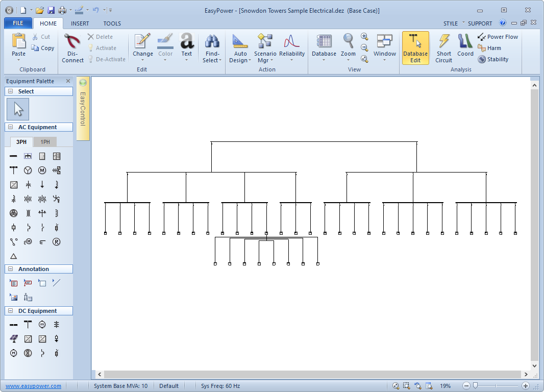The image size is (544, 392).
Task: Click the Disconnect pliers icon
Action: 73,47
